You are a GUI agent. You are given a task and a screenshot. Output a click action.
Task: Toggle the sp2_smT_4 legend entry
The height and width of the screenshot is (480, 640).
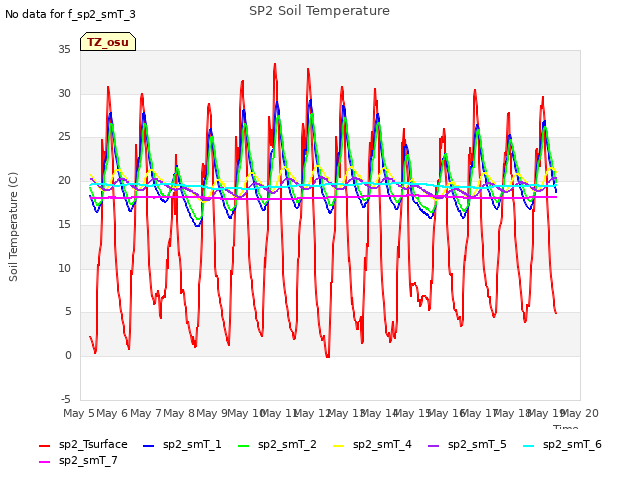tap(372, 444)
